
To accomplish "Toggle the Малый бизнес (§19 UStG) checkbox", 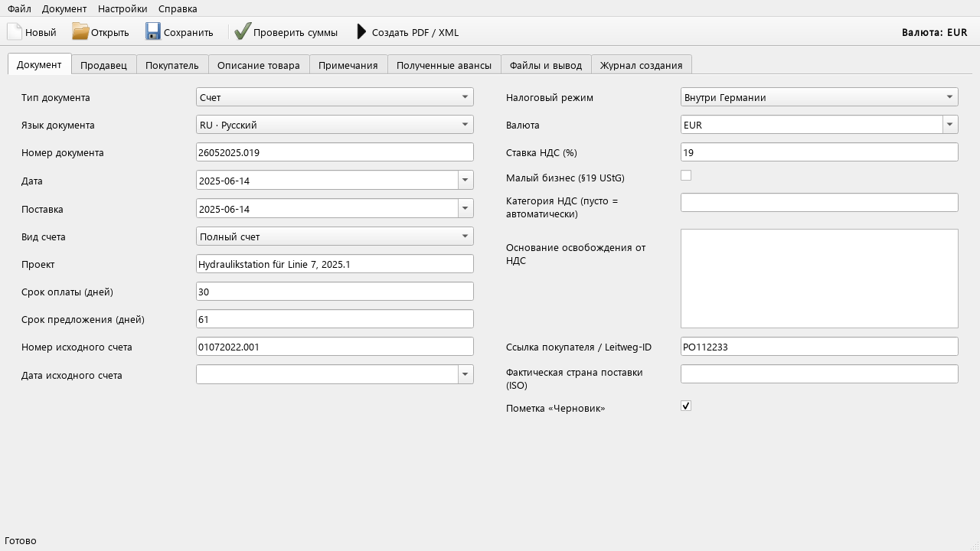I will tap(686, 175).
